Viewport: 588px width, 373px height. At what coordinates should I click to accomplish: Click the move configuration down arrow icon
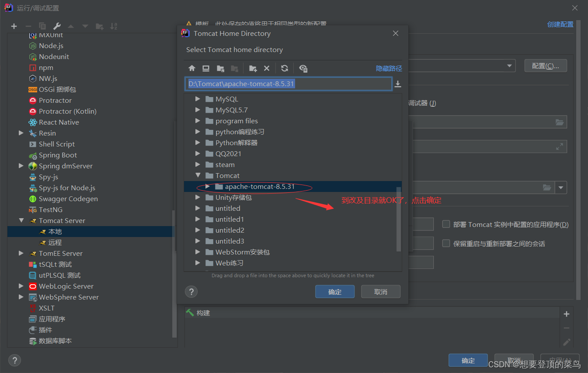[85, 26]
